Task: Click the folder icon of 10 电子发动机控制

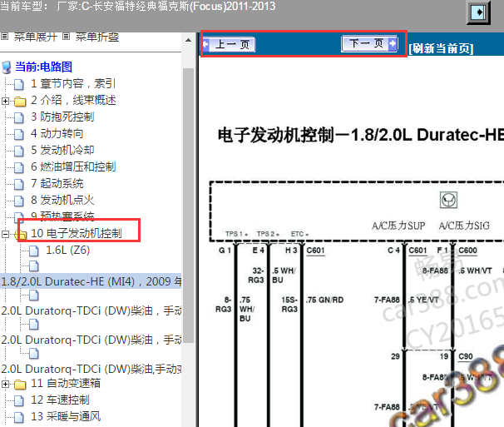Action: (x=21, y=235)
